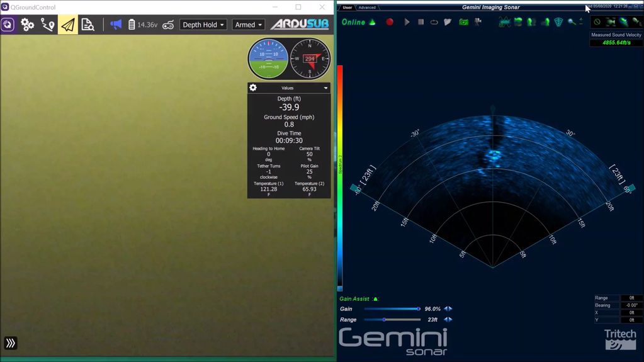Expand the Values panel dropdown arrow
This screenshot has height=362, width=644.
point(325,88)
